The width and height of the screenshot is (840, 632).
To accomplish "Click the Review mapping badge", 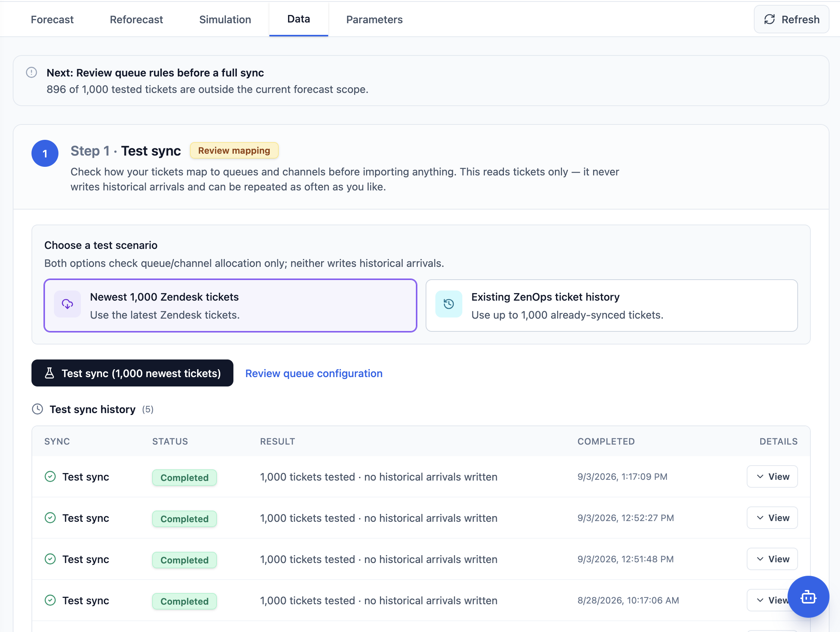I will tap(234, 150).
